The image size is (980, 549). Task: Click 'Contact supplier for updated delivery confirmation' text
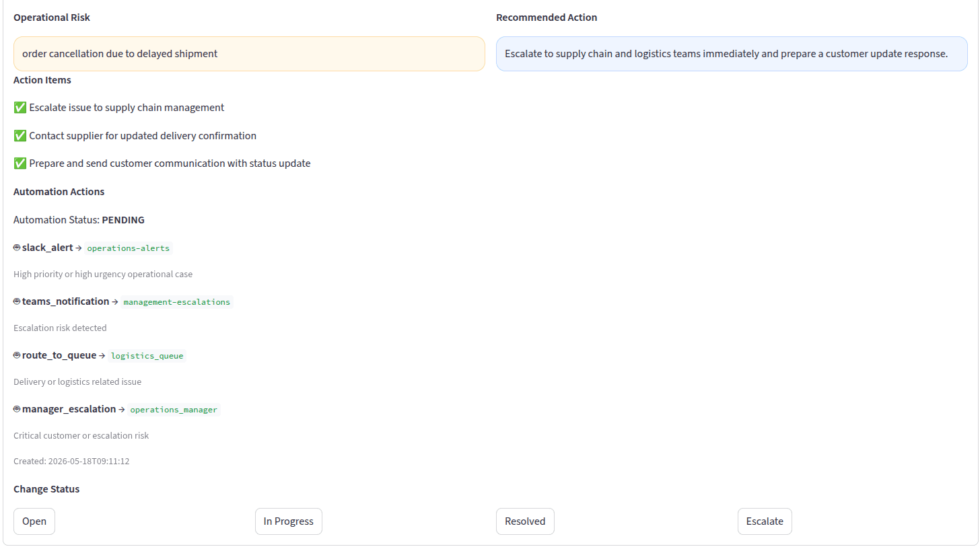[x=143, y=136]
